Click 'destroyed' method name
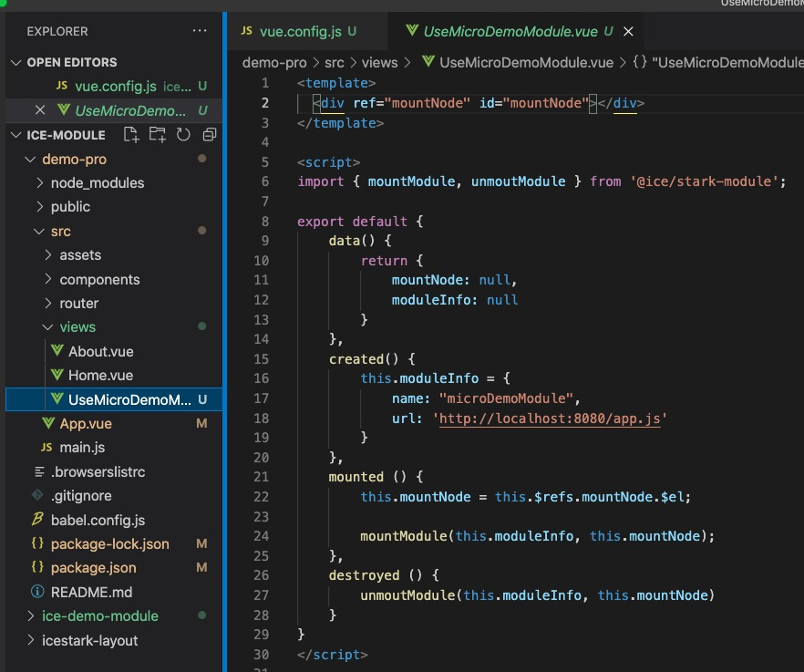The height and width of the screenshot is (672, 804). [x=364, y=575]
